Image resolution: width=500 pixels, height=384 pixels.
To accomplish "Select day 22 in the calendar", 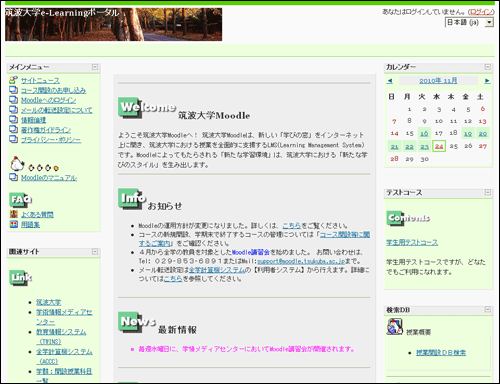I will click(x=409, y=146).
